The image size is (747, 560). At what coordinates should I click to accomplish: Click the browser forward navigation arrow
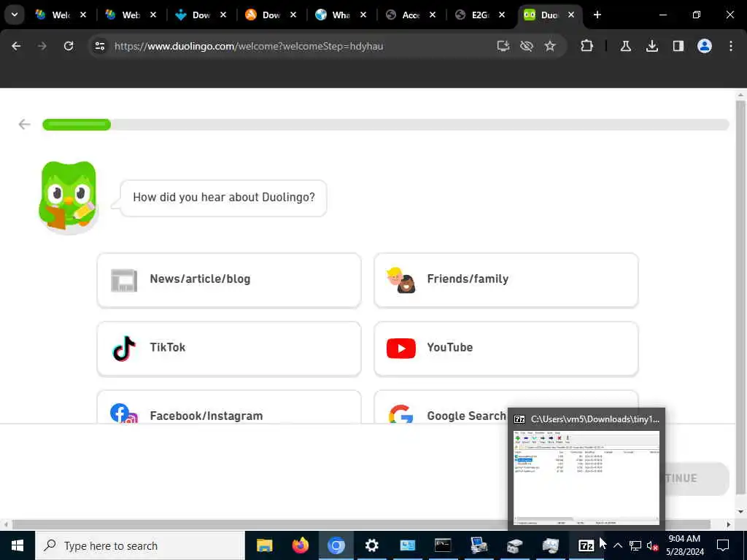[x=42, y=46]
